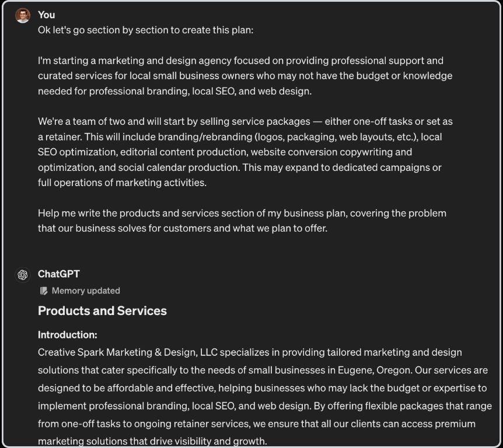Click the "ChatGPT" sender name
The width and height of the screenshot is (503, 448).
[58, 274]
